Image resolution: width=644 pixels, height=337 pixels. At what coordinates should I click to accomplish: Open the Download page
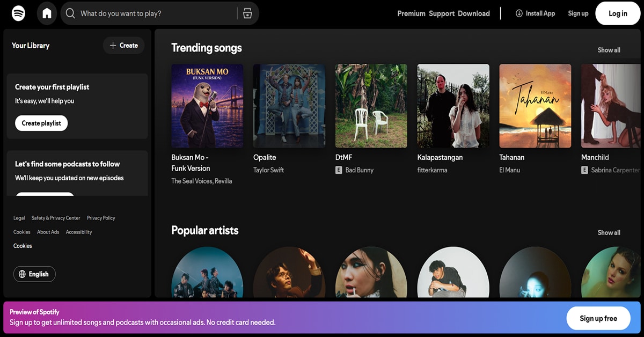pyautogui.click(x=474, y=13)
